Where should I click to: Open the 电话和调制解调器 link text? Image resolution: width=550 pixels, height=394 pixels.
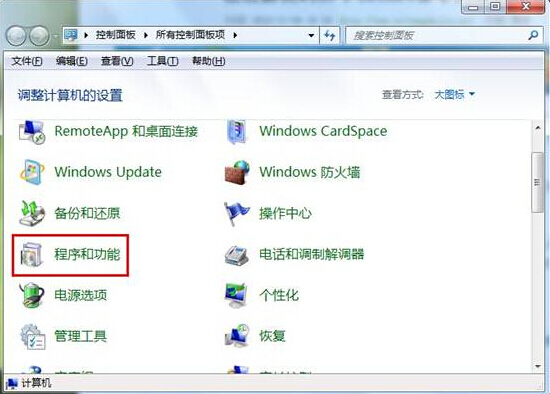[311, 254]
